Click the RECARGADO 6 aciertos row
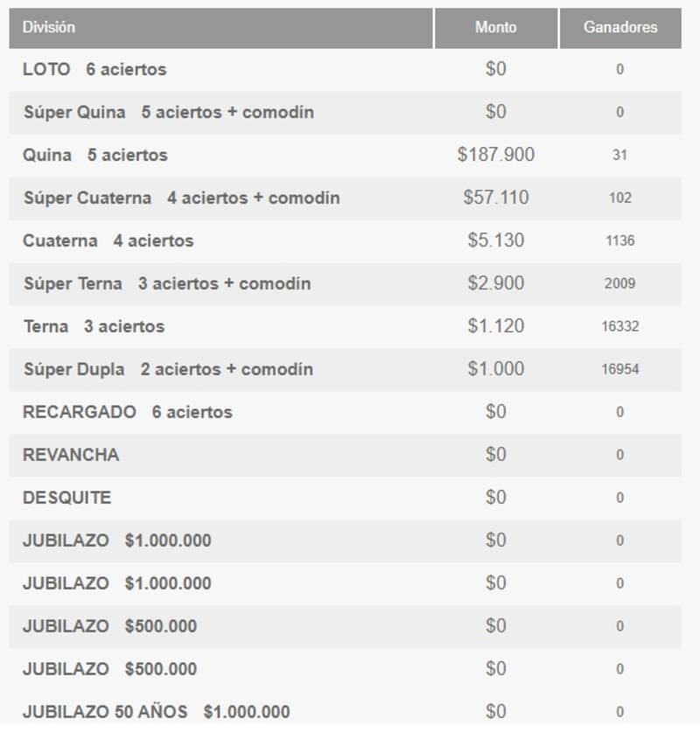Viewport: 700px width, 733px height. click(x=128, y=412)
